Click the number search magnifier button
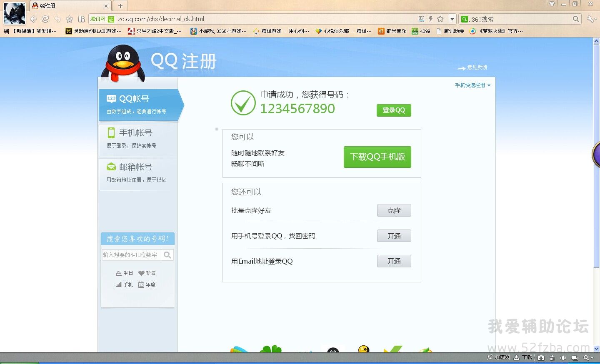This screenshot has width=600, height=364. 167,255
